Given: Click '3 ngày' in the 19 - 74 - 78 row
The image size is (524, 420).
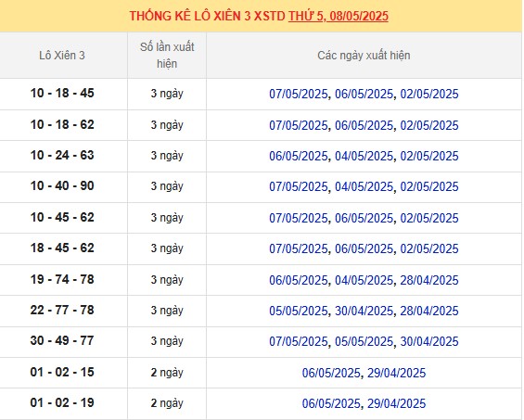Looking at the screenshot, I should [167, 280].
